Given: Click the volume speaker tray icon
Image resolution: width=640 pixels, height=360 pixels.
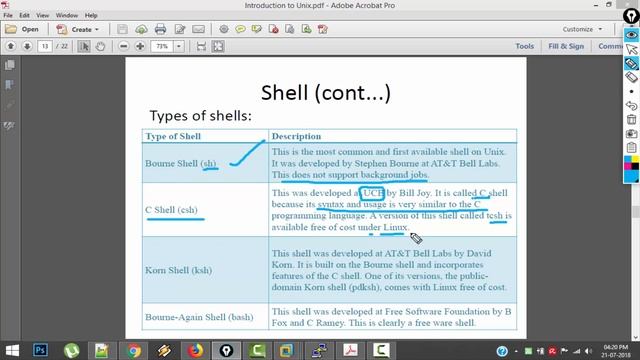Looking at the screenshot, I should 588,351.
